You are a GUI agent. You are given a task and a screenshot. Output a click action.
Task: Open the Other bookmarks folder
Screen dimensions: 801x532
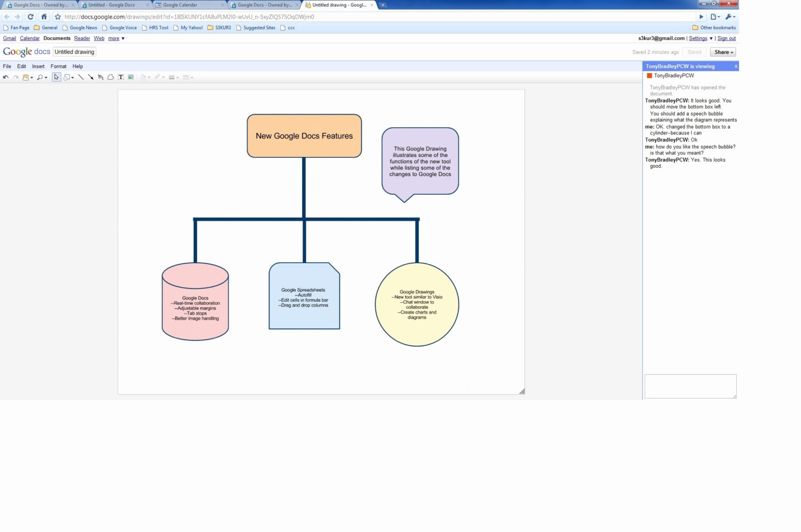click(x=714, y=28)
